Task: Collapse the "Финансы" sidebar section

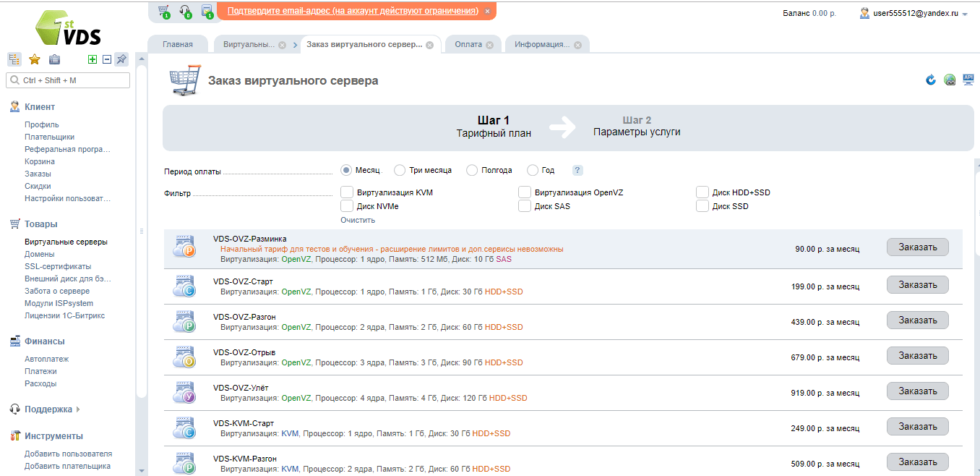Action: coord(45,341)
